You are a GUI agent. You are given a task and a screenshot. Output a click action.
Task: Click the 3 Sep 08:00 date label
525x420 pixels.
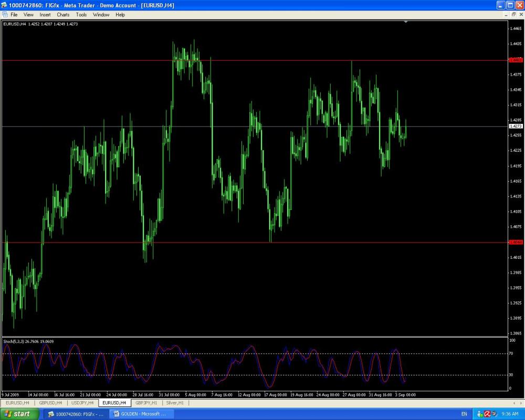[405, 395]
